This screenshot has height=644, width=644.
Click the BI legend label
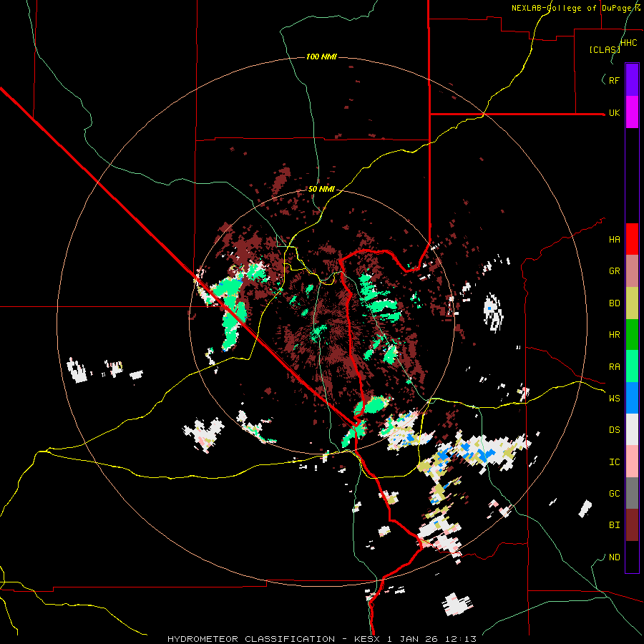(614, 525)
